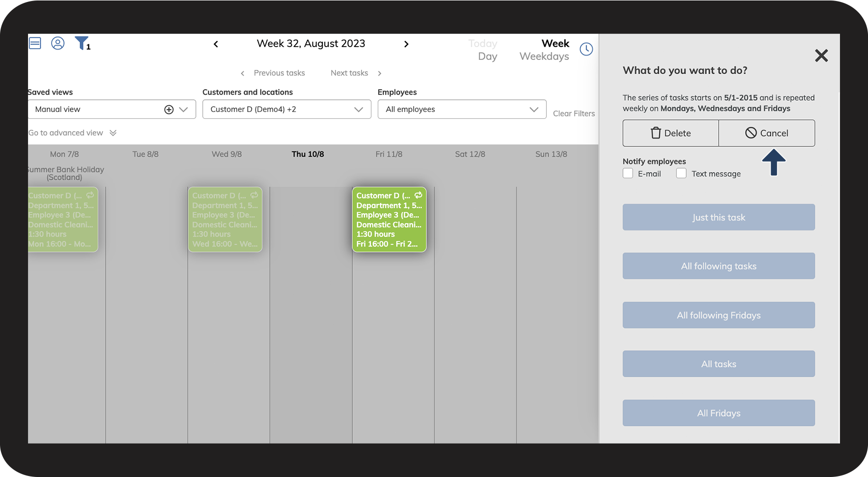This screenshot has height=477, width=868.
Task: Click the 'Sun 13/8' day header
Action: click(551, 154)
